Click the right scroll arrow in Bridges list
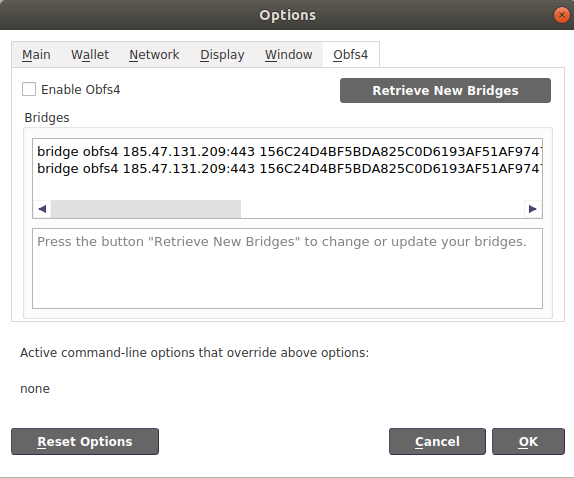Viewport: 574px width, 478px height. (533, 209)
